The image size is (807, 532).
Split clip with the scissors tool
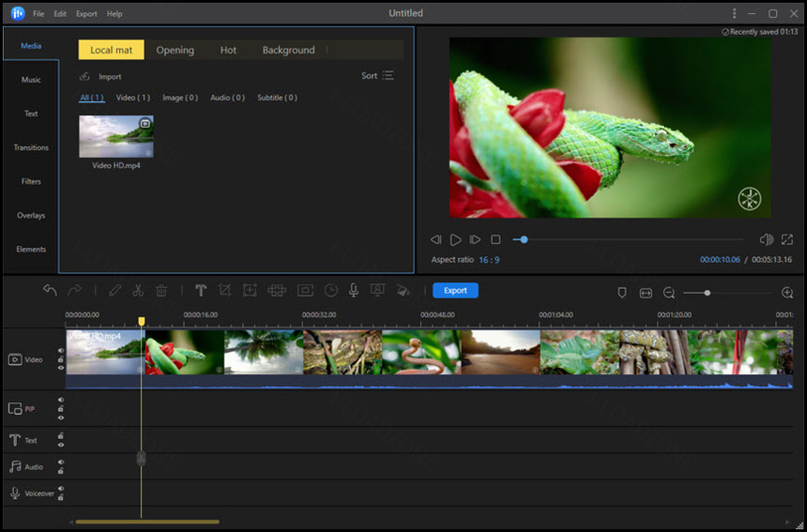pos(137,290)
